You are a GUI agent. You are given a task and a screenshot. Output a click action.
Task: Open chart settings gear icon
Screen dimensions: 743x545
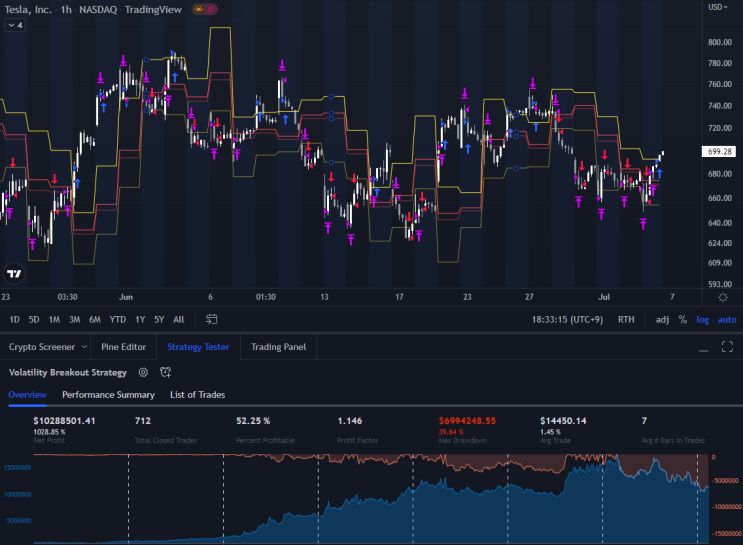[x=723, y=297]
